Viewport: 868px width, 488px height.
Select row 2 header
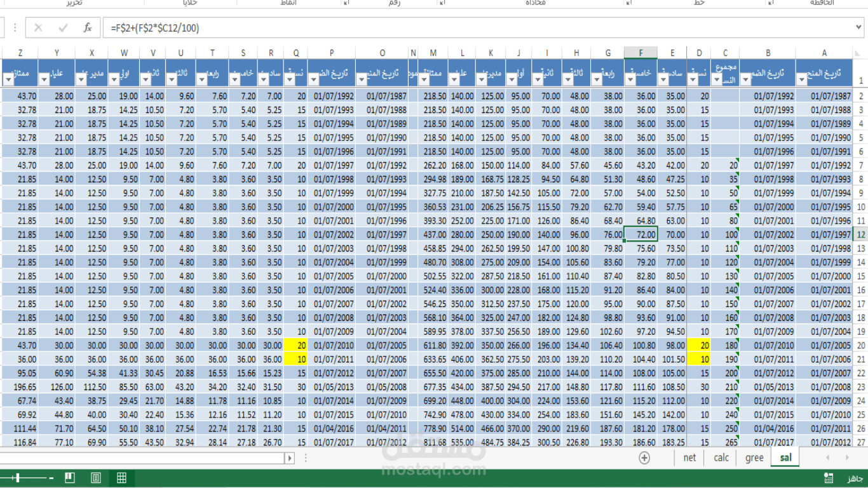(x=861, y=96)
